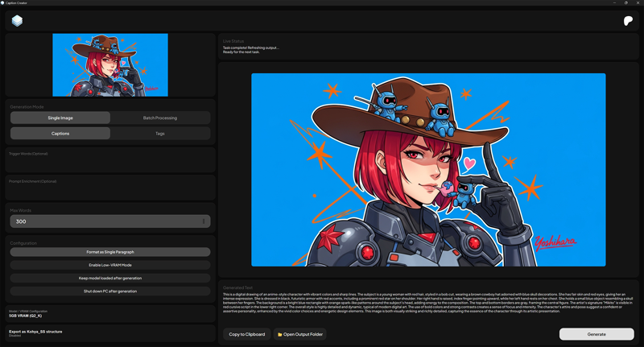This screenshot has width=644, height=347.
Task: Maximize the Caption Creator window
Action: 626,3
